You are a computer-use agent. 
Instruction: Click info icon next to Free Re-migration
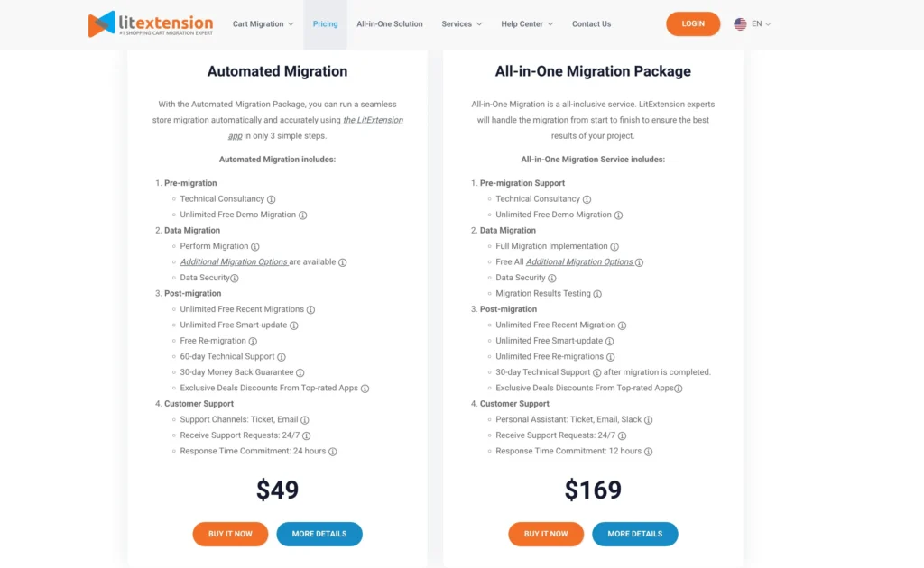(x=254, y=342)
